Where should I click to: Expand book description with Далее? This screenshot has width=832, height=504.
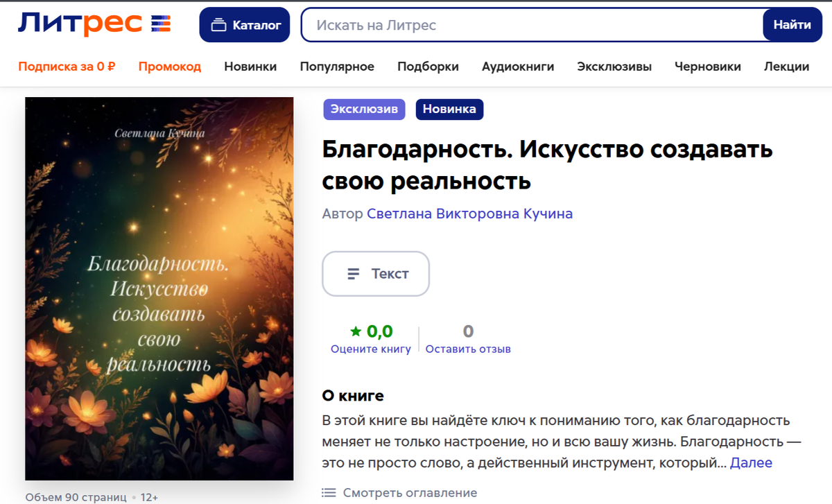[x=753, y=462]
